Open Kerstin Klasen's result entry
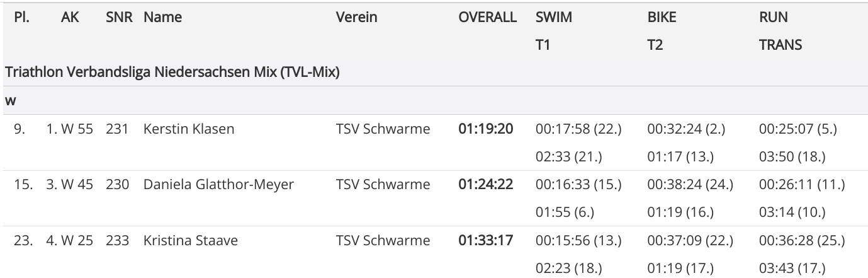 point(189,129)
